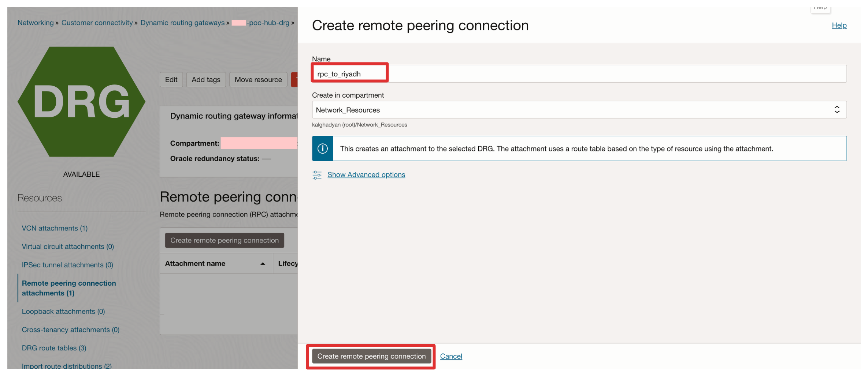868x376 pixels.
Task: View Cross-tenancy attachments
Action: click(71, 330)
